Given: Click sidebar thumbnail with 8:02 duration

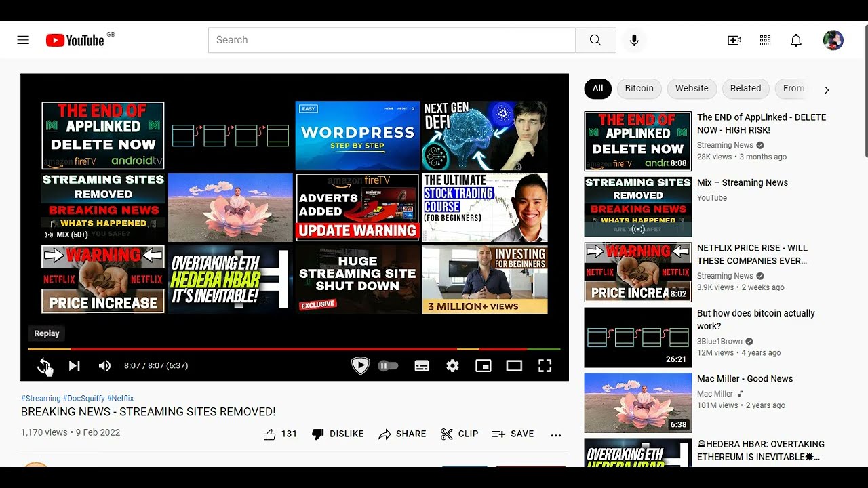Looking at the screenshot, I should coord(638,272).
